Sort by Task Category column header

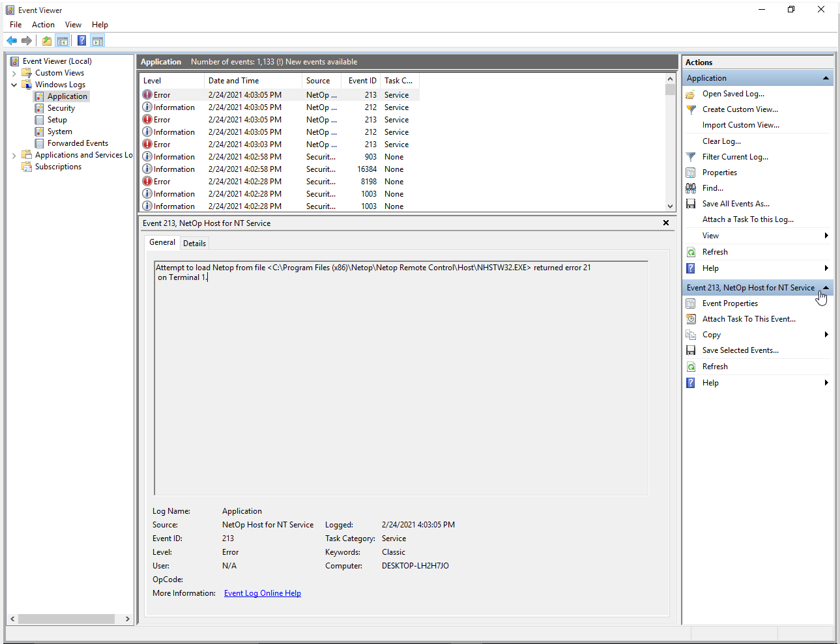pyautogui.click(x=398, y=81)
